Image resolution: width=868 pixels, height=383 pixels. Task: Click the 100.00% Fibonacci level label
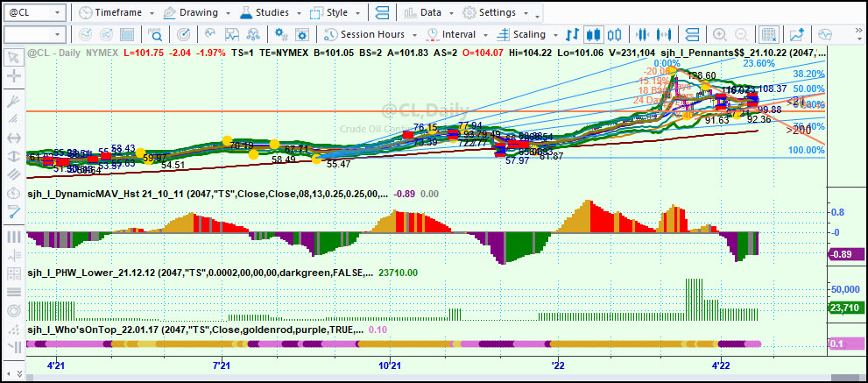click(807, 150)
